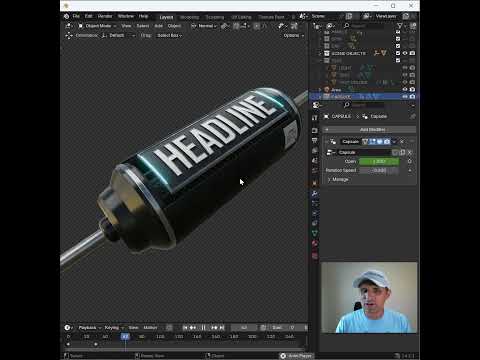The image size is (480, 360).
Task: Click the viewport editor type icon
Action: 69,26
